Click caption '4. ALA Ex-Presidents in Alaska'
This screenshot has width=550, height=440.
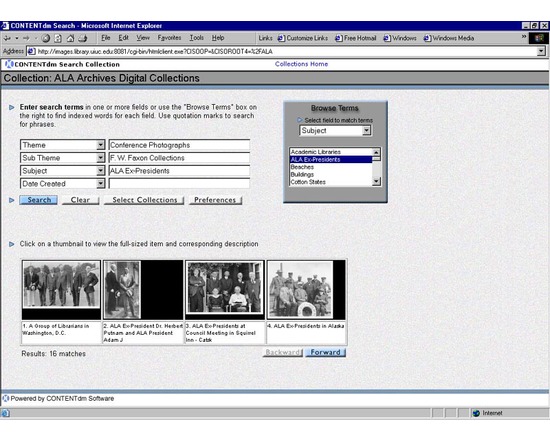pos(306,326)
